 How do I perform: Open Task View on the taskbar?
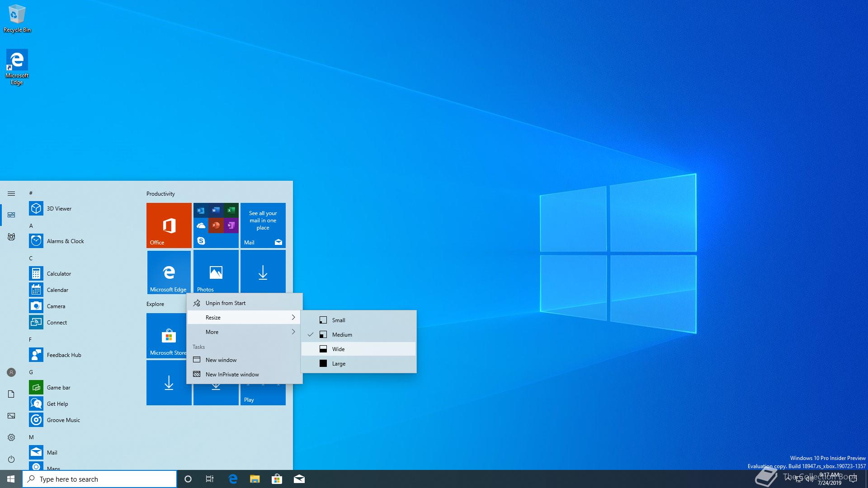[x=210, y=479]
